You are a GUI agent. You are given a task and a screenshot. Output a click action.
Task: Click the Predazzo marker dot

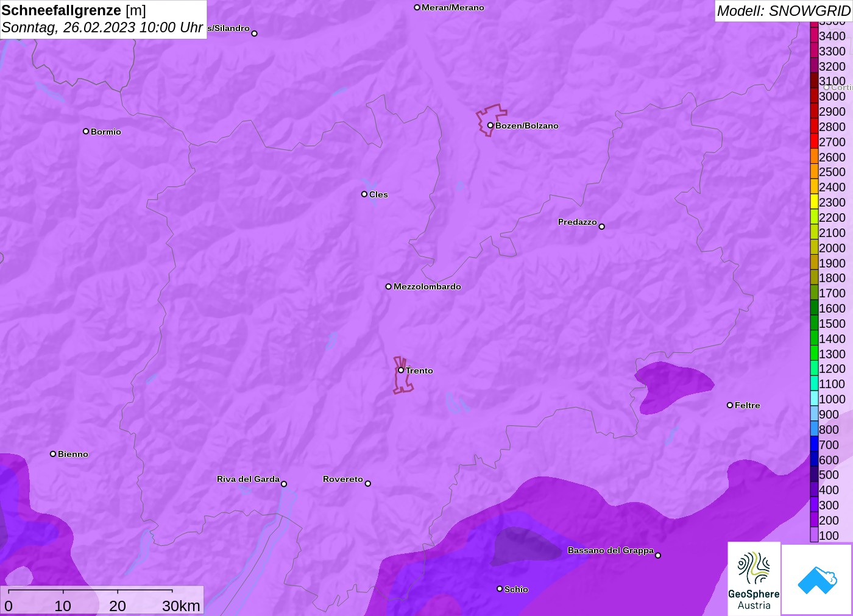[x=602, y=227]
